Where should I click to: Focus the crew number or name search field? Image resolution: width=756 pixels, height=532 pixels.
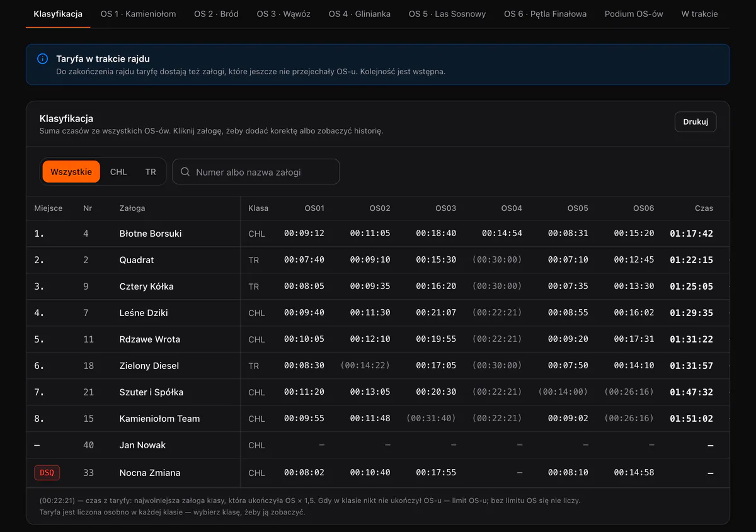256,171
